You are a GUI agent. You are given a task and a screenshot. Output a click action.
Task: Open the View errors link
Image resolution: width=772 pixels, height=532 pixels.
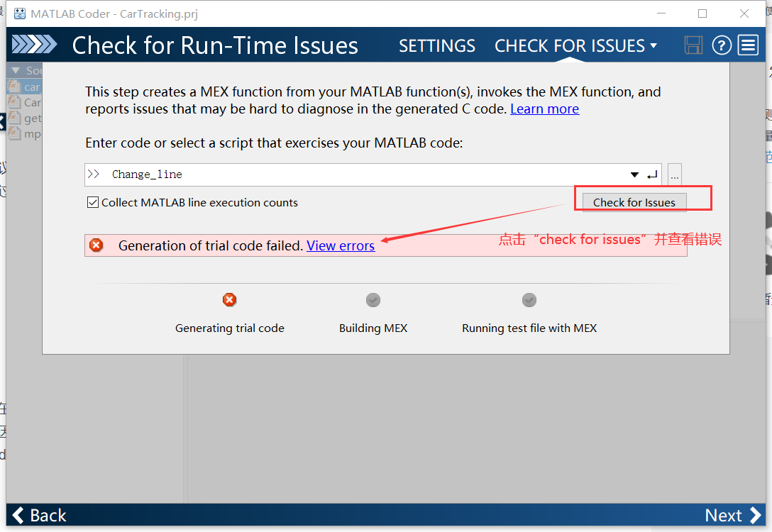tap(341, 245)
